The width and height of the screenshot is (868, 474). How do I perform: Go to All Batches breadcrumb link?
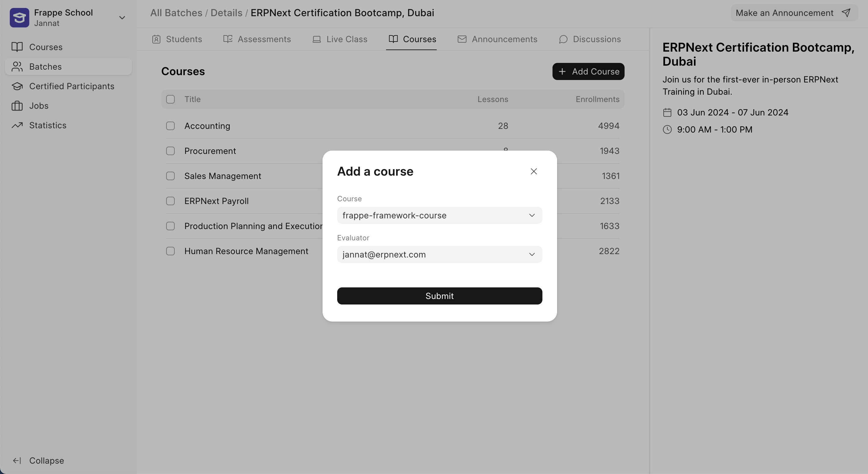tap(176, 13)
